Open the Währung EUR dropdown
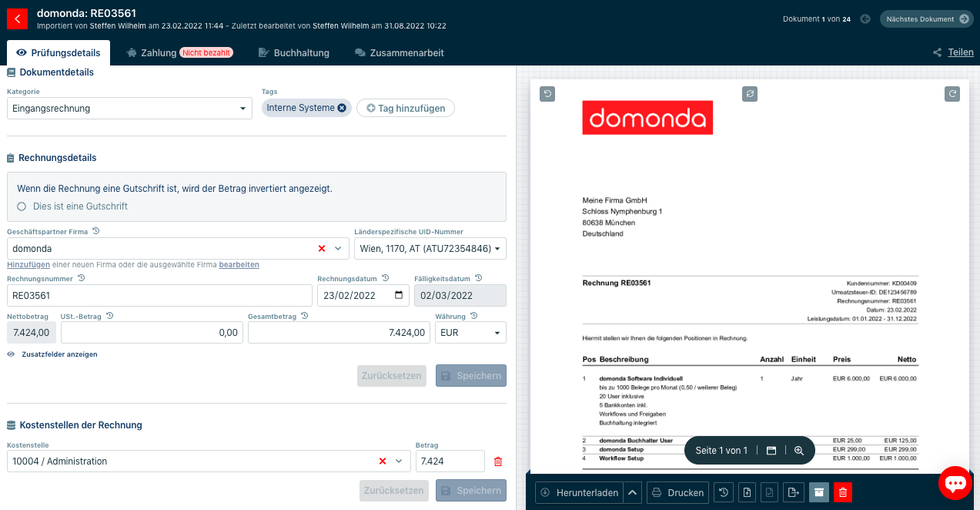Screen dimensions: 980x510 (x=470, y=333)
